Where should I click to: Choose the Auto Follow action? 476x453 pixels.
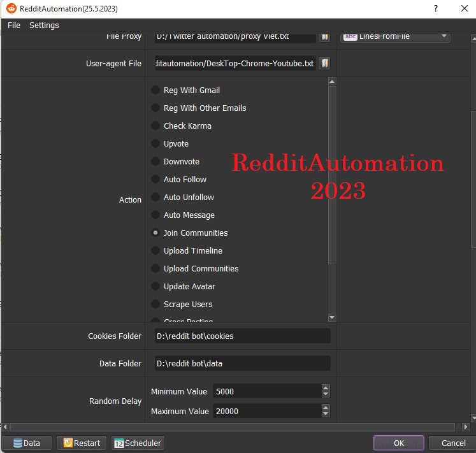coord(155,179)
